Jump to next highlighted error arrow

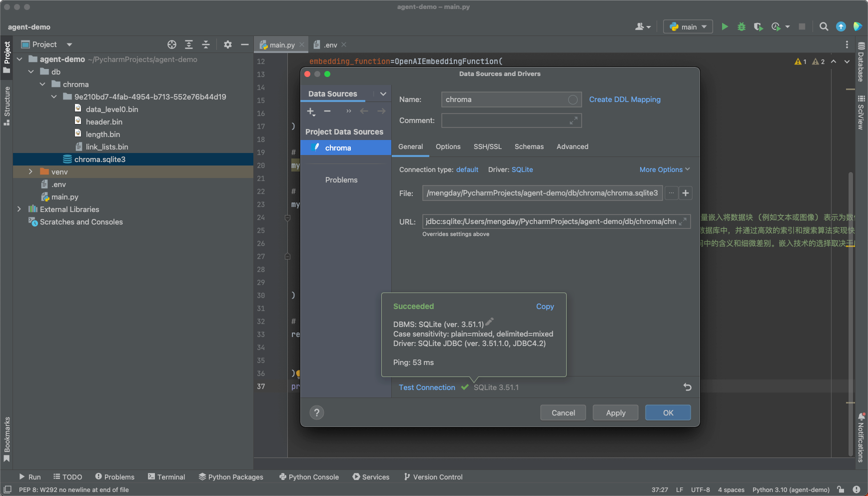click(847, 61)
